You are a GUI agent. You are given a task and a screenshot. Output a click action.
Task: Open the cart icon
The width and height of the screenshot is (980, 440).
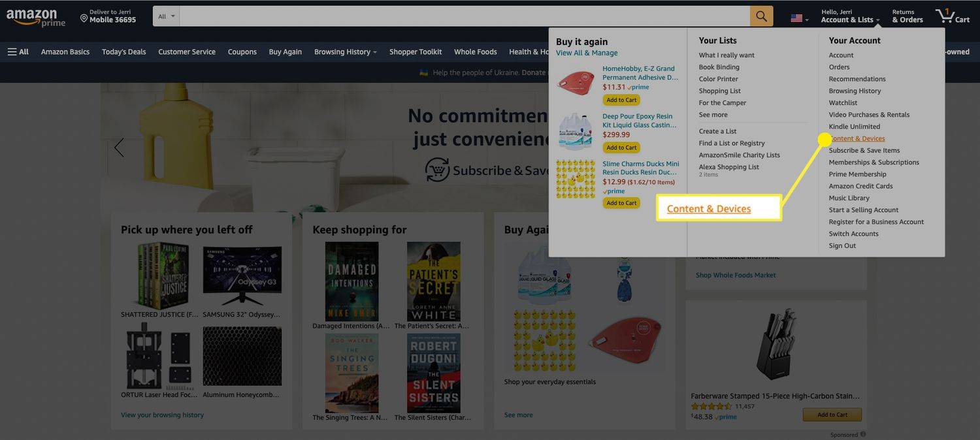[x=953, y=16]
